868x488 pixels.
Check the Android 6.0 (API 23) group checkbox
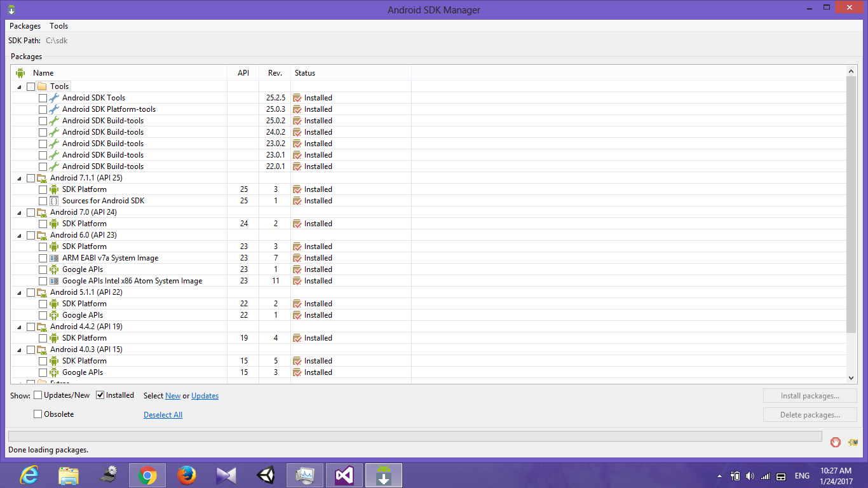(31, 235)
